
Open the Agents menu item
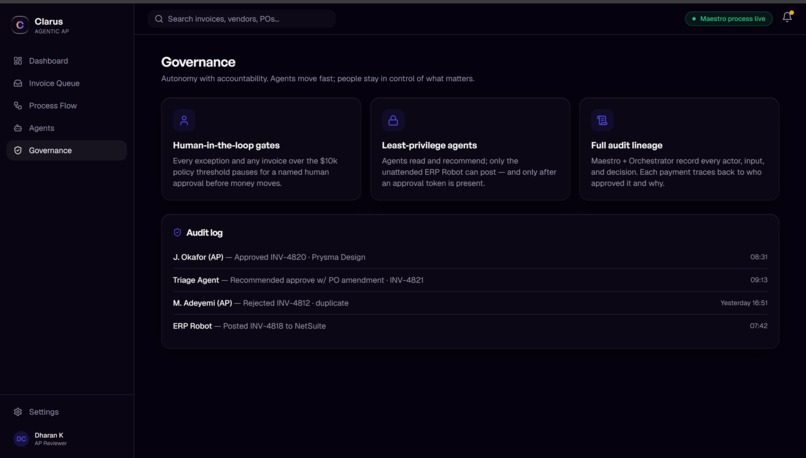point(67,128)
